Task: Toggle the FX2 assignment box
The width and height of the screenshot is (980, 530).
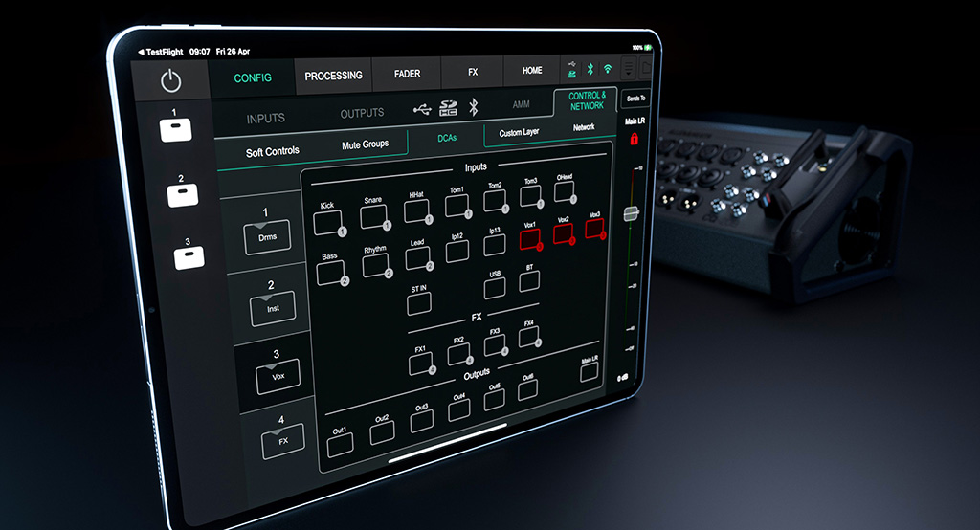Action: click(x=459, y=355)
